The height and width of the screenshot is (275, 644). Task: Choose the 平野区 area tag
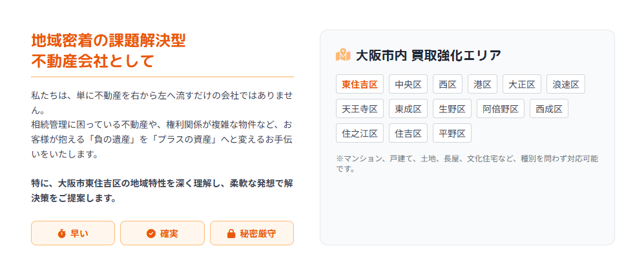click(452, 133)
